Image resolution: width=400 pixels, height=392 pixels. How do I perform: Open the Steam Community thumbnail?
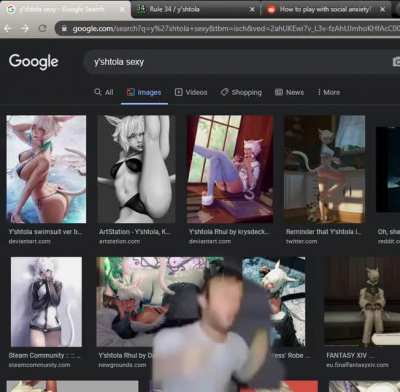pyautogui.click(x=46, y=302)
